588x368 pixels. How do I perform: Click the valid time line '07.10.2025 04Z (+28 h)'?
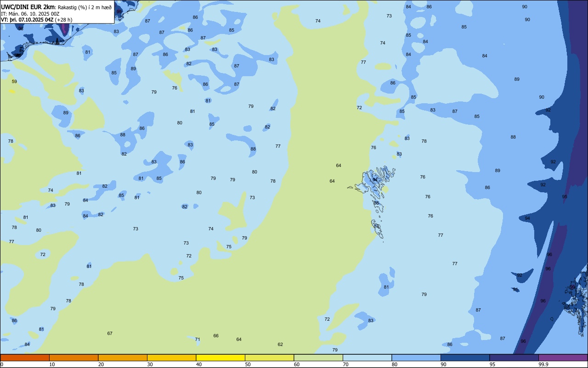coord(45,20)
